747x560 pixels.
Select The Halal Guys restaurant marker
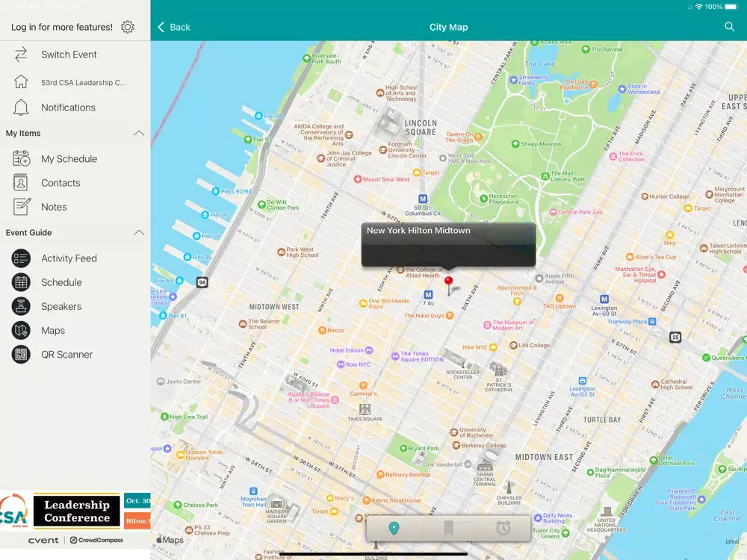450,316
